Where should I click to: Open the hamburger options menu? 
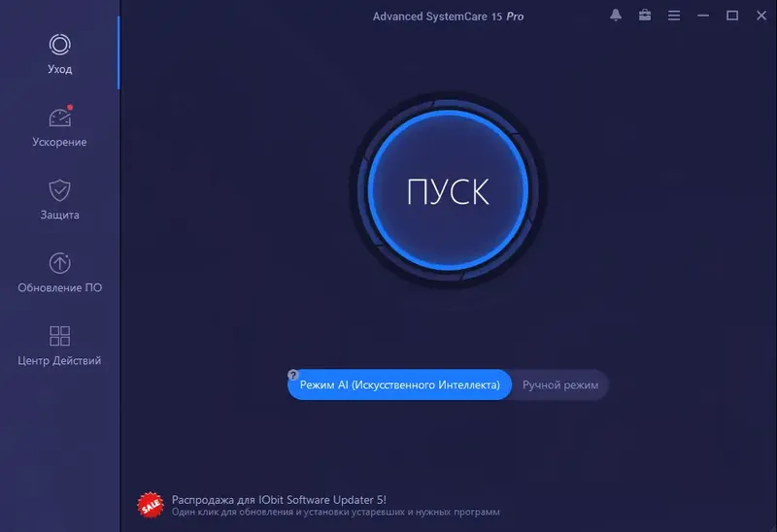(x=674, y=16)
